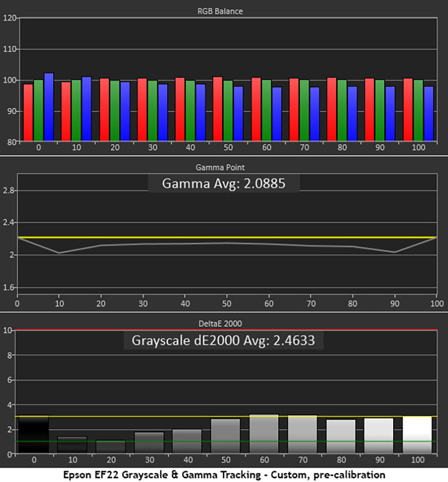The width and height of the screenshot is (448, 482).
Task: Click the green bar at 70 in RGB Balance
Action: click(x=304, y=111)
